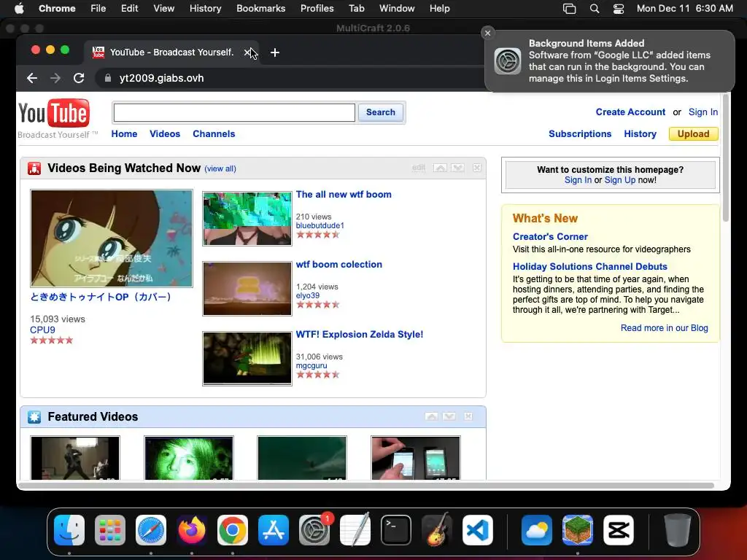The width and height of the screenshot is (747, 560).
Task: Click the YouTube Search button
Action: click(380, 112)
